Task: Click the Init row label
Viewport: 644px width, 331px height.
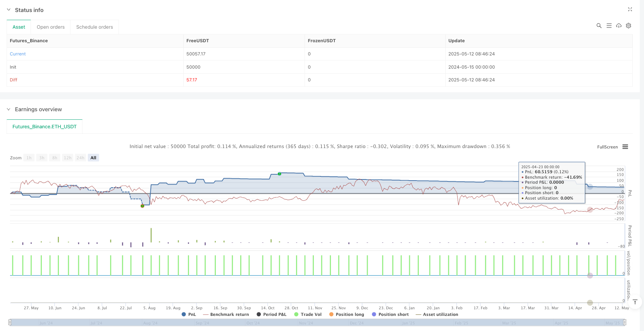Action: click(x=13, y=67)
